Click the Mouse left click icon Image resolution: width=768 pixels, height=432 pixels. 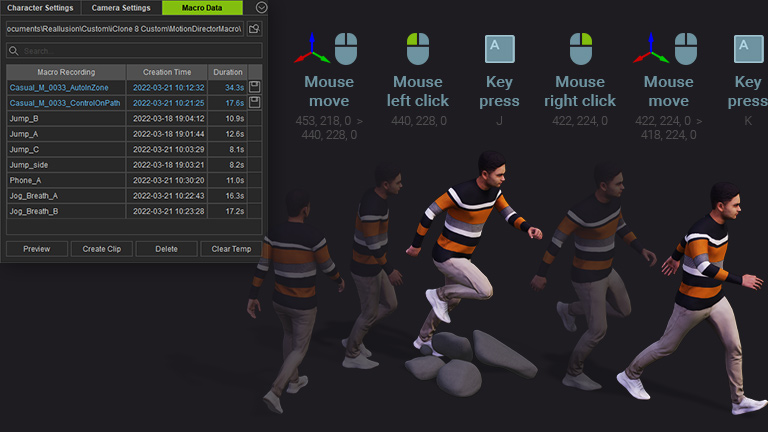pos(417,48)
